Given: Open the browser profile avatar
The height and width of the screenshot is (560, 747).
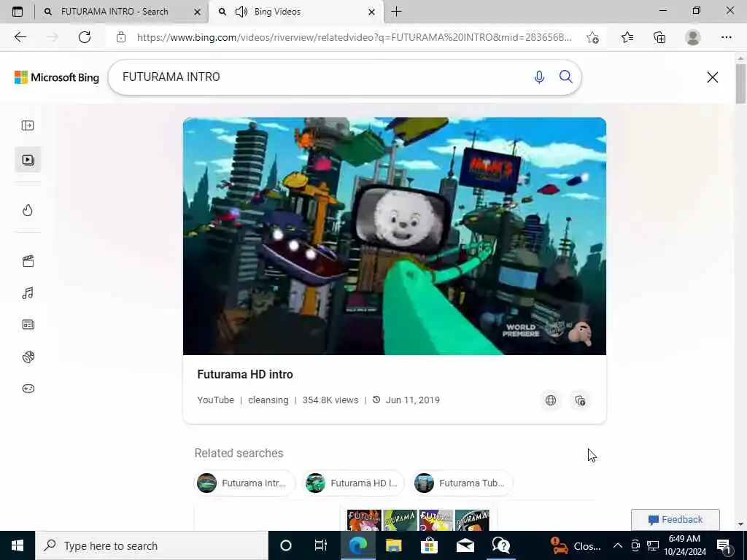Looking at the screenshot, I should (x=693, y=37).
